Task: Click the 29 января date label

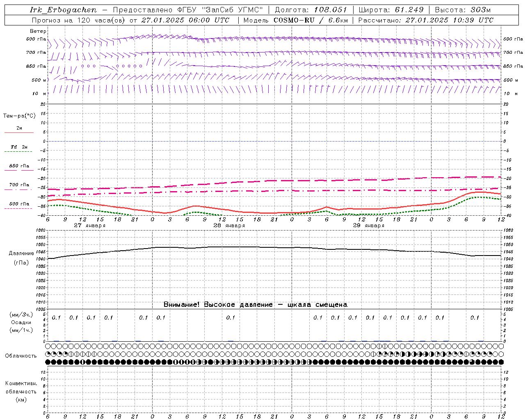Action: [x=369, y=226]
